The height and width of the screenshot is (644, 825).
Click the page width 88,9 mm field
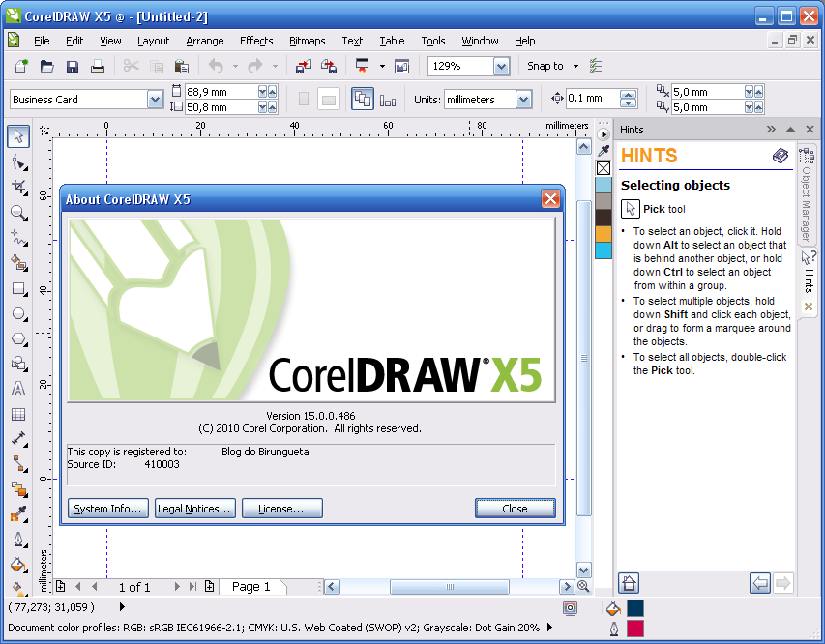pos(221,92)
